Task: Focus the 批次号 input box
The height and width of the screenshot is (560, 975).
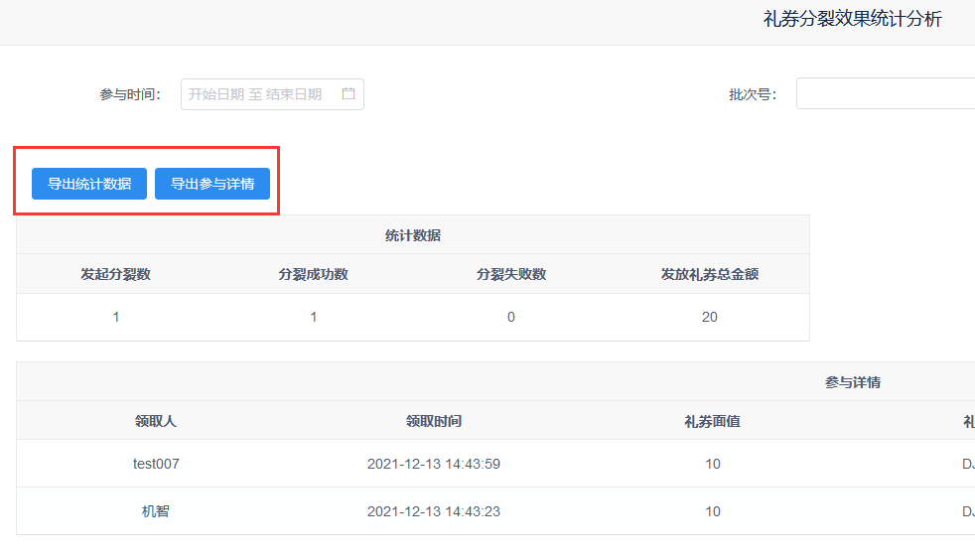Action: pos(886,94)
